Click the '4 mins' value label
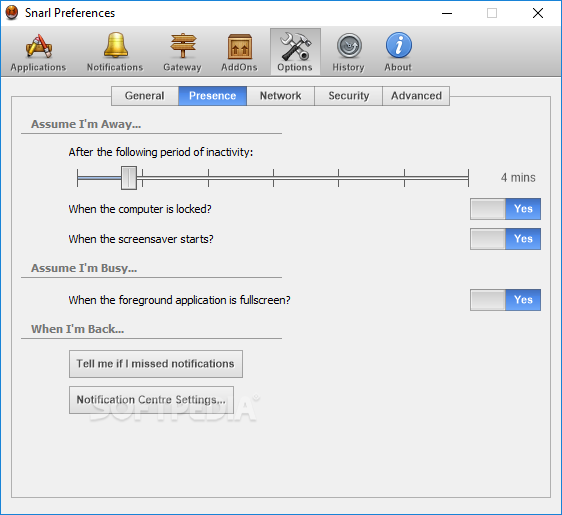Screen dimensions: 562x515 [518, 178]
